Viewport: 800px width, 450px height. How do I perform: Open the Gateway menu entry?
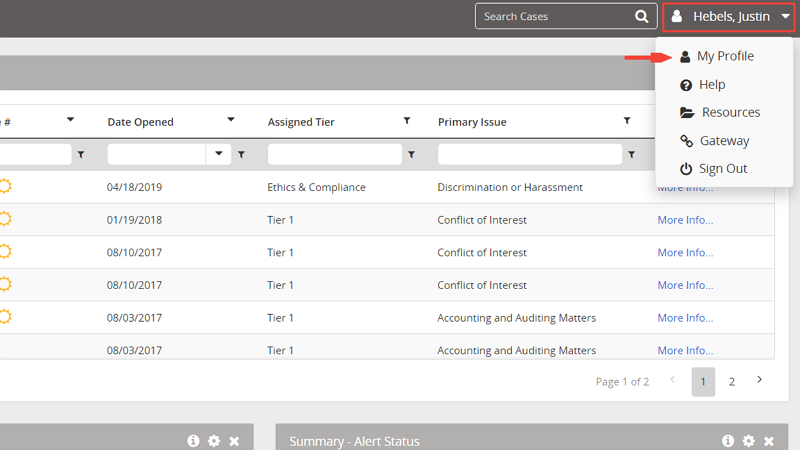pos(724,141)
